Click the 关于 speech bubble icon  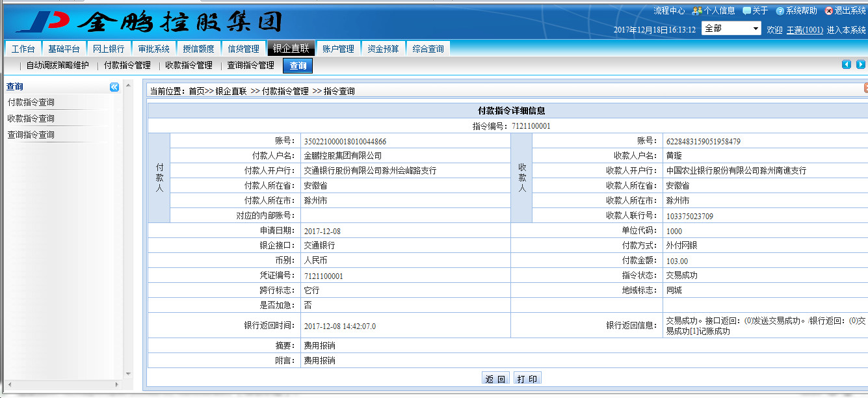[746, 11]
